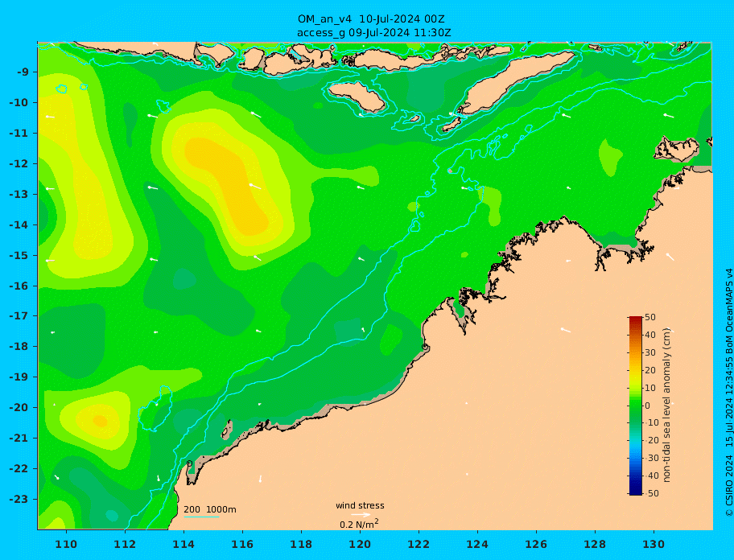Click the longitude axis label "116"
734x560 pixels.
[x=242, y=544]
